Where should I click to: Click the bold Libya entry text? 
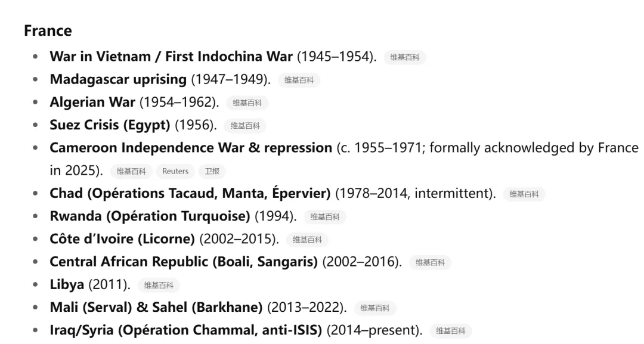tap(67, 285)
